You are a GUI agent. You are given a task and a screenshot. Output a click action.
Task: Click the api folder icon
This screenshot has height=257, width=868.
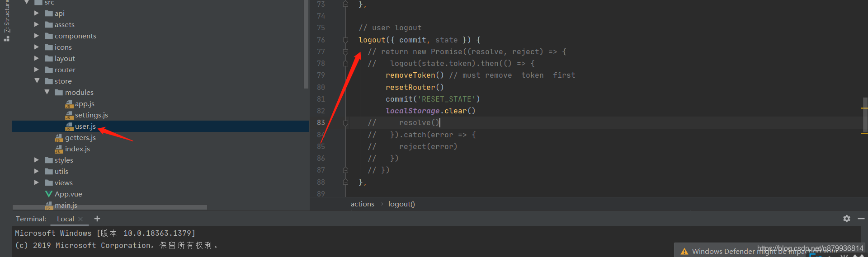coord(49,13)
